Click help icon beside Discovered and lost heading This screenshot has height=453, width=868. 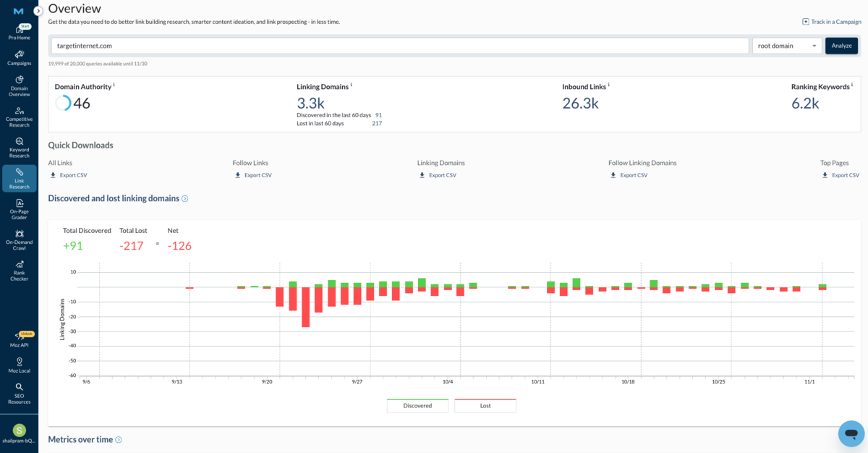pyautogui.click(x=185, y=198)
